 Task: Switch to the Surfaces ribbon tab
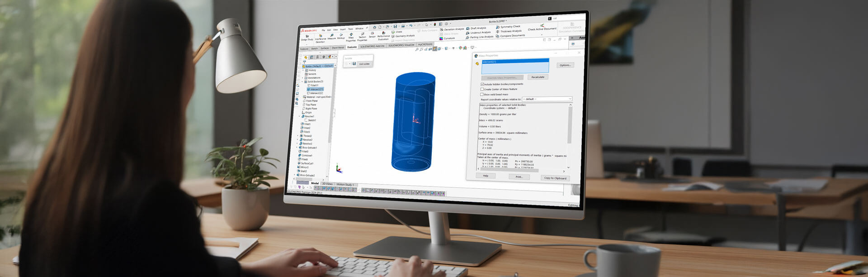pos(325,48)
